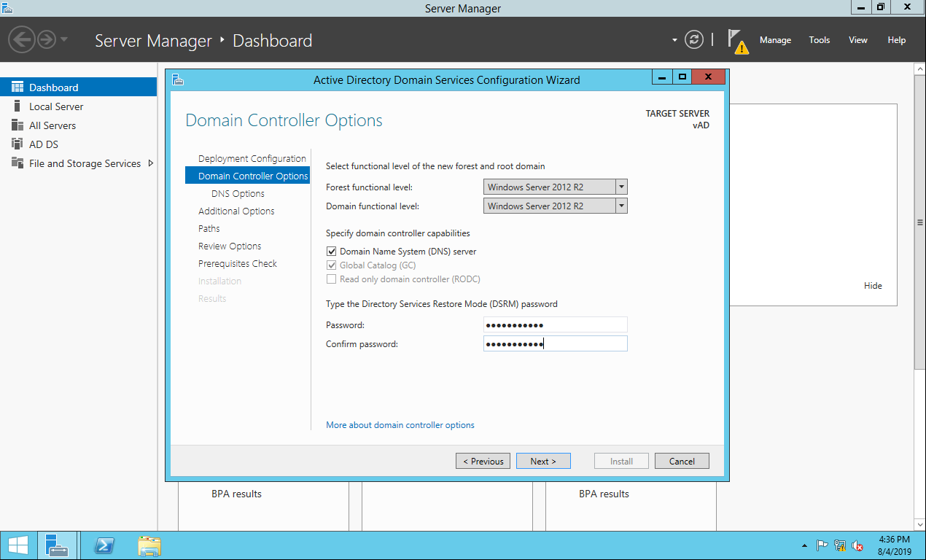The image size is (926, 560).
Task: Open the Forest functional level dropdown
Action: click(620, 187)
